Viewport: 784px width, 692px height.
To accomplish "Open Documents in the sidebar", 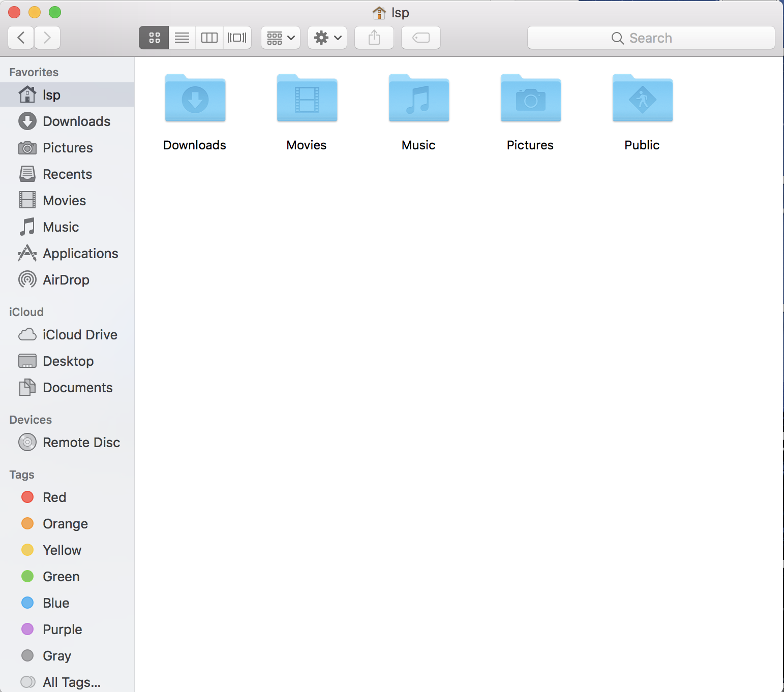I will 67,387.
